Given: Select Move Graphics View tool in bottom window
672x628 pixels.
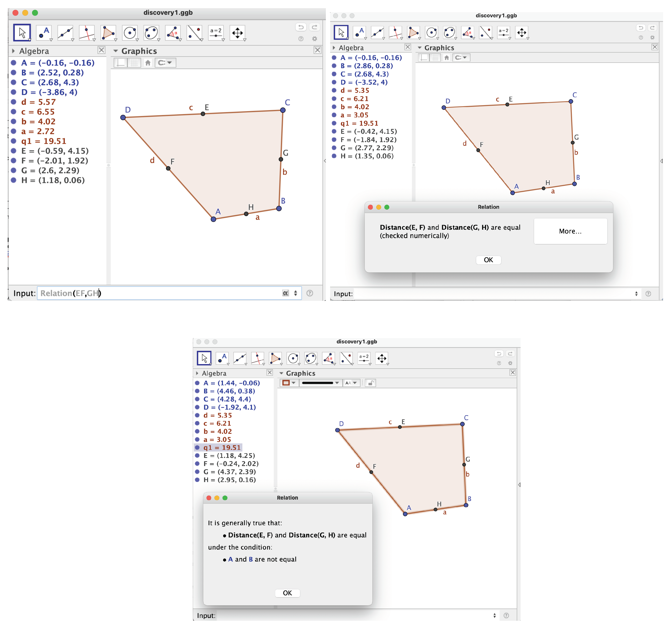Looking at the screenshot, I should click(382, 358).
